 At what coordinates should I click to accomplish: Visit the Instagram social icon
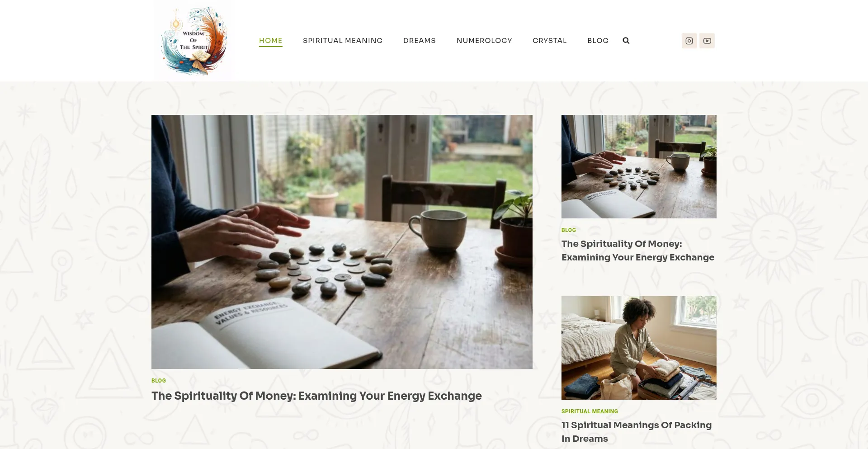tap(689, 41)
